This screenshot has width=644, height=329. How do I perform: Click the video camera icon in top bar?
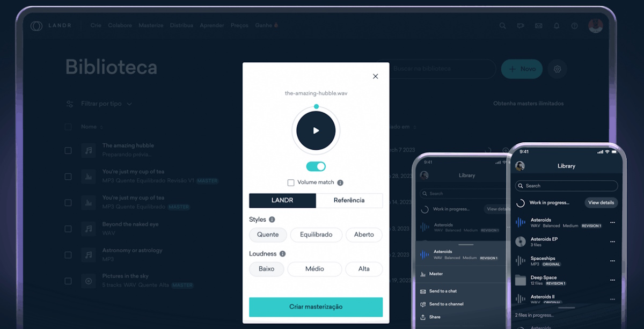click(520, 26)
